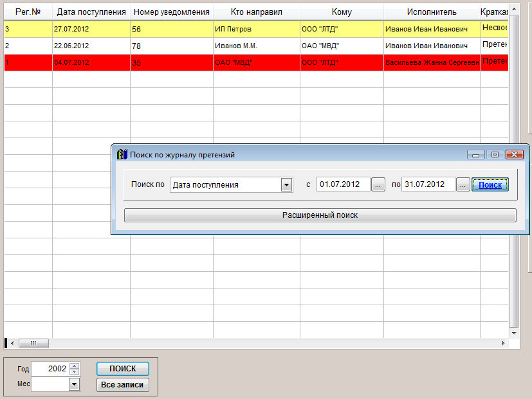Click 'Иванов Иван Иванович' in yellow row
The width and height of the screenshot is (532, 399).
[432, 29]
